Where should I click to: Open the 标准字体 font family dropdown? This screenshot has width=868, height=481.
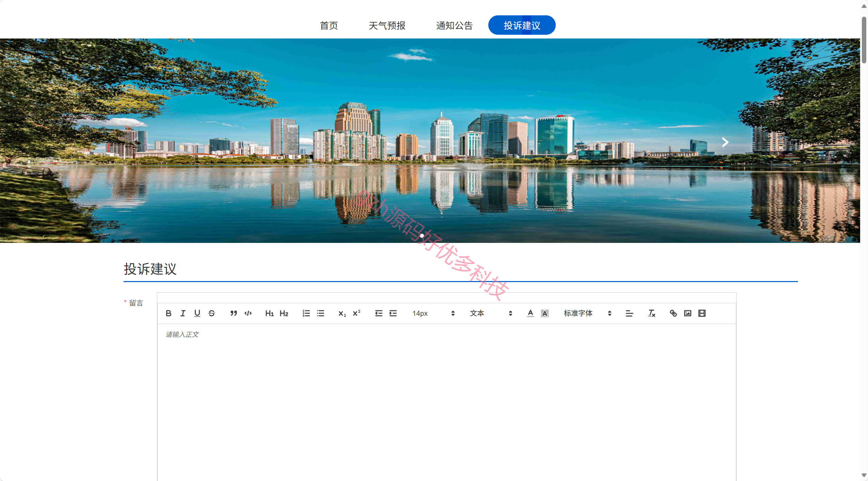point(587,313)
